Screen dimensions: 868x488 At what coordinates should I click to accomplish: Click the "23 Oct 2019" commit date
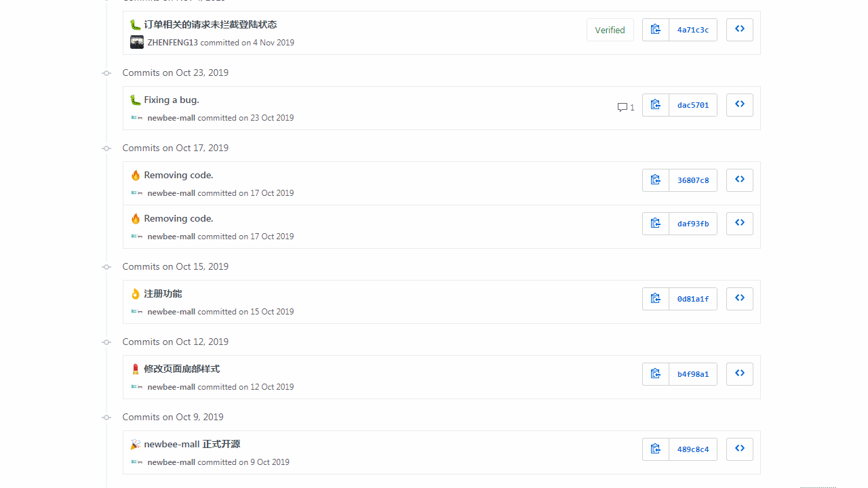(272, 118)
